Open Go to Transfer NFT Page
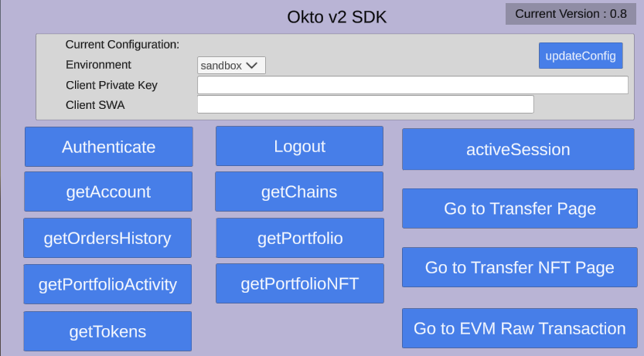This screenshot has height=356, width=644. [520, 267]
